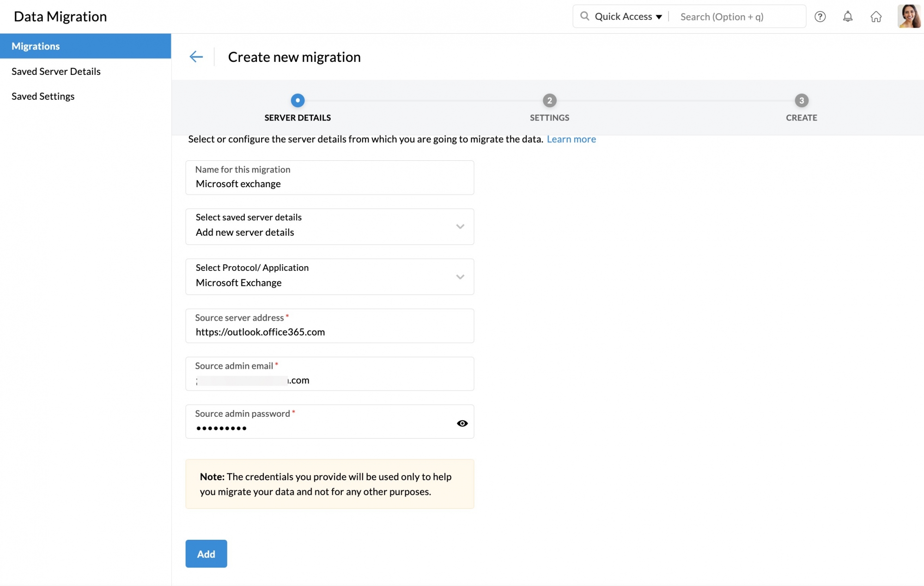Image resolution: width=924 pixels, height=586 pixels.
Task: Open Saved Settings in sidebar
Action: (x=43, y=96)
